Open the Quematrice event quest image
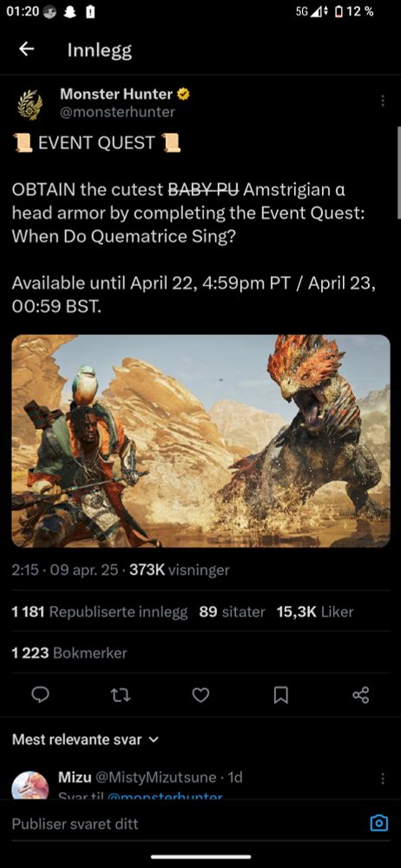The image size is (401, 868). (200, 441)
